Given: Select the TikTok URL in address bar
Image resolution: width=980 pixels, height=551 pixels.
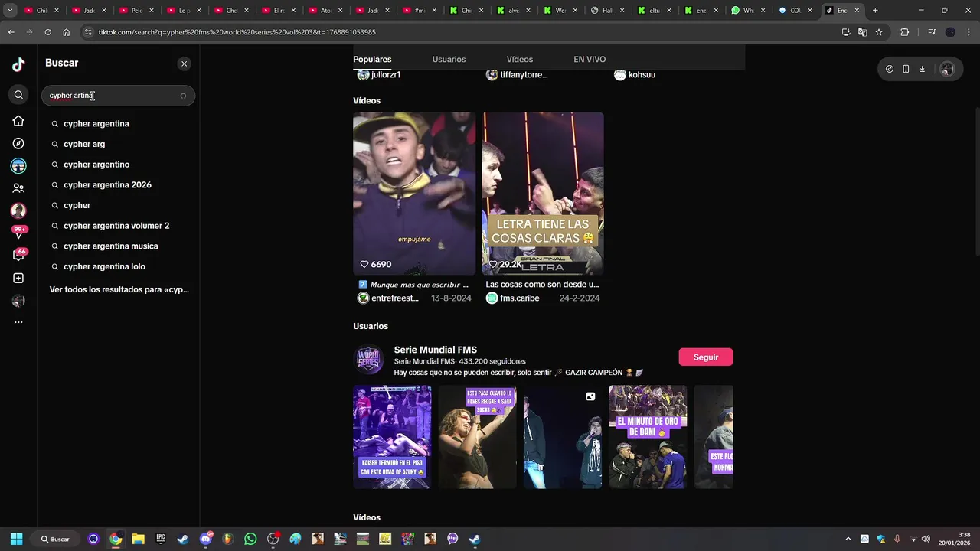Looking at the screenshot, I should (237, 32).
